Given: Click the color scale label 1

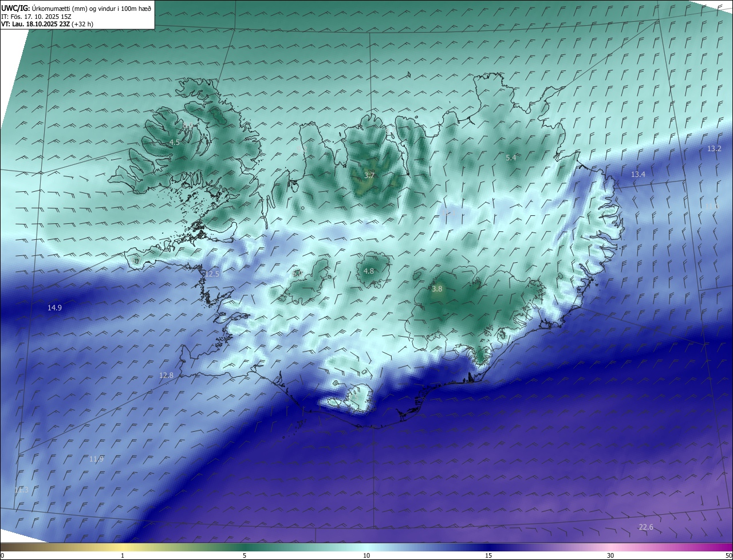Looking at the screenshot, I should pos(123,555).
